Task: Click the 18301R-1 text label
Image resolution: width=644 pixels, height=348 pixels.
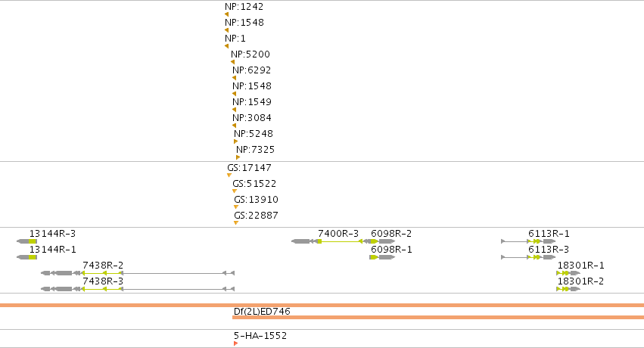Action: pyautogui.click(x=580, y=266)
